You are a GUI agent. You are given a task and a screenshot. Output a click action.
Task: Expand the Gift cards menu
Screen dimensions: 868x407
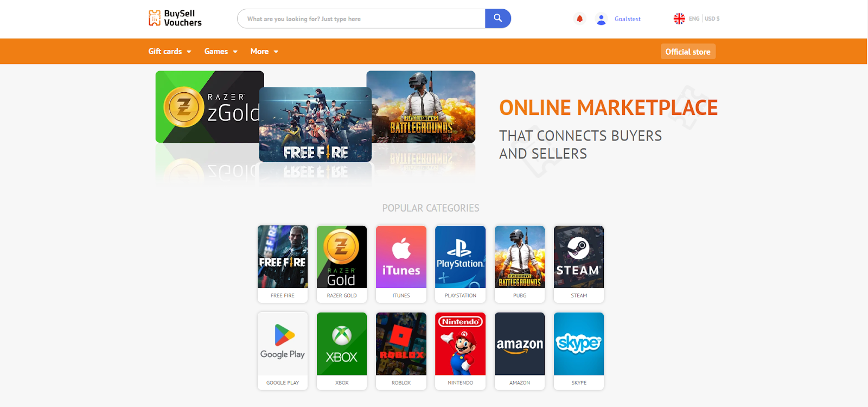tap(170, 52)
